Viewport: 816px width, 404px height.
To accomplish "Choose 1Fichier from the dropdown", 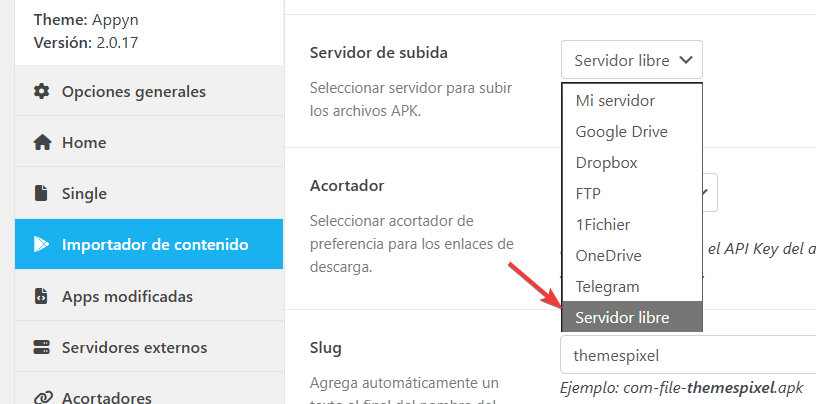I will pyautogui.click(x=603, y=224).
